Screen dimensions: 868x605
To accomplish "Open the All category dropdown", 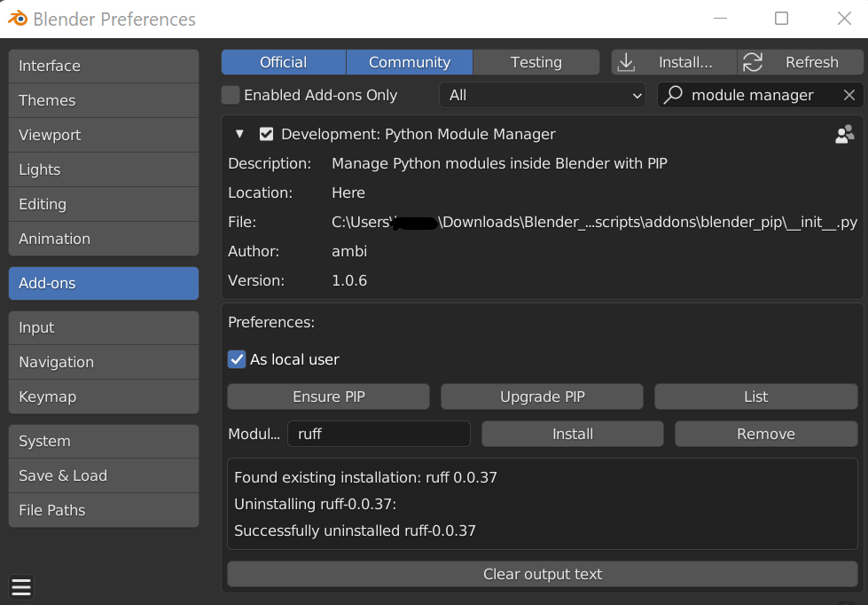I will click(x=543, y=95).
